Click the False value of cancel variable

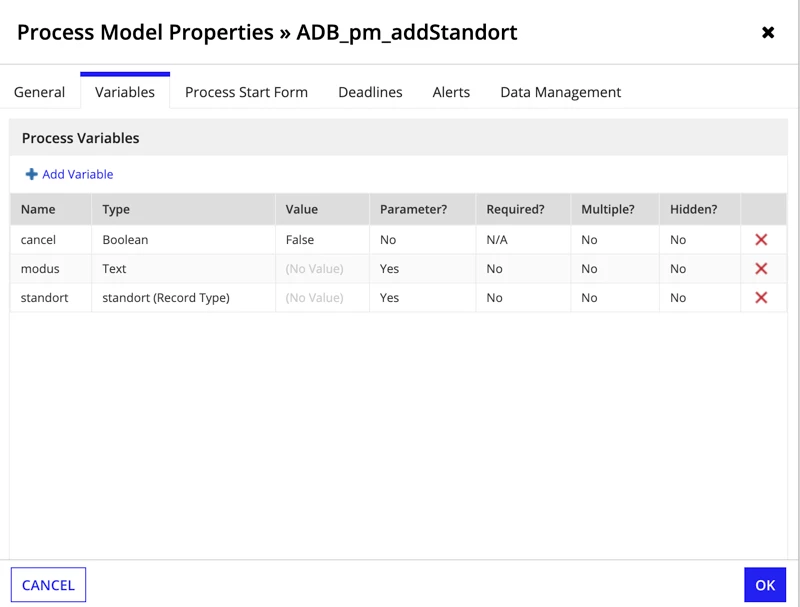300,240
